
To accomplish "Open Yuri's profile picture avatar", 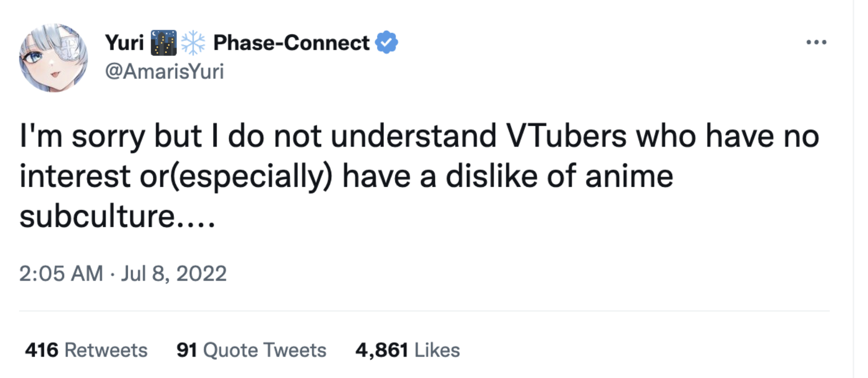I will click(53, 58).
